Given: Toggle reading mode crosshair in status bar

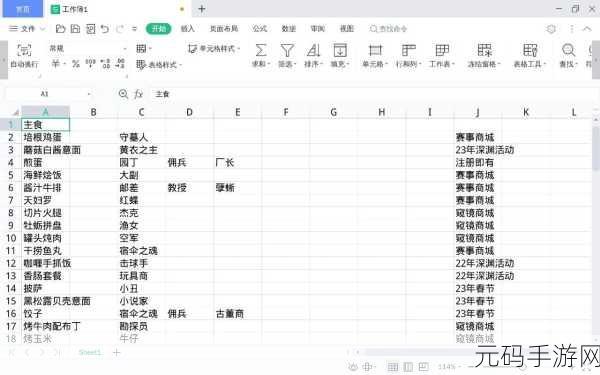Looking at the screenshot, I should pos(367,367).
